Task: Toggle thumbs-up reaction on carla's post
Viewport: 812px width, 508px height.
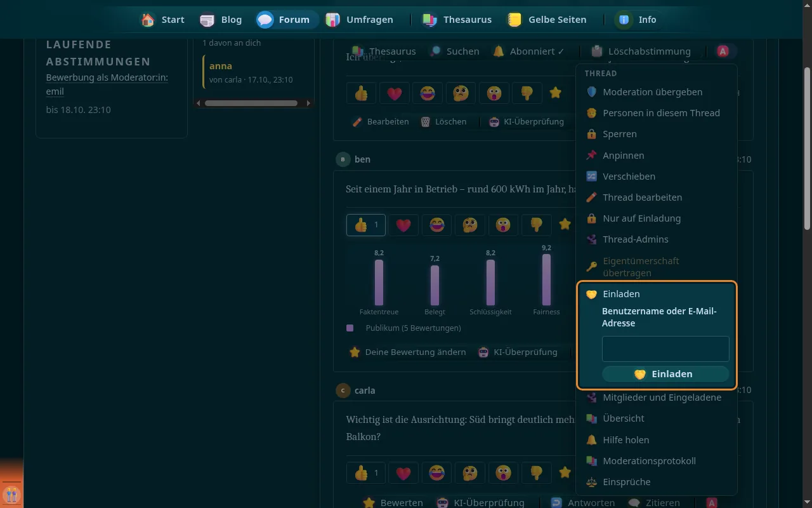Action: coord(366,473)
